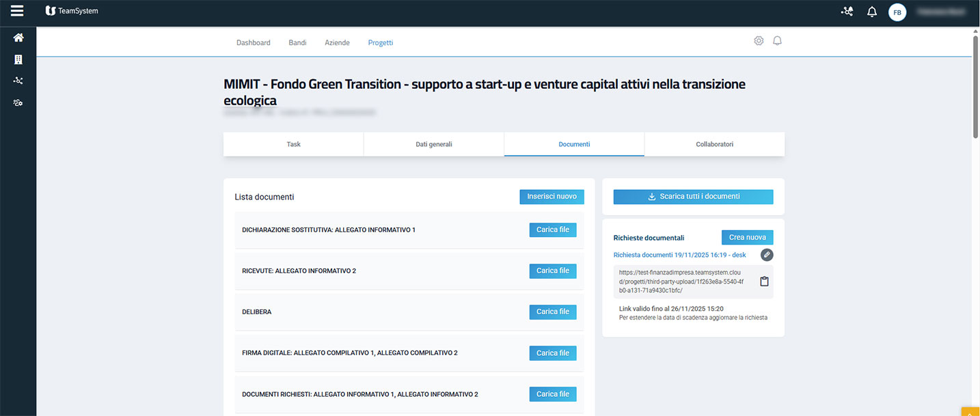Copy the upload link with clipboard icon
The height and width of the screenshot is (416, 980).
764,281
